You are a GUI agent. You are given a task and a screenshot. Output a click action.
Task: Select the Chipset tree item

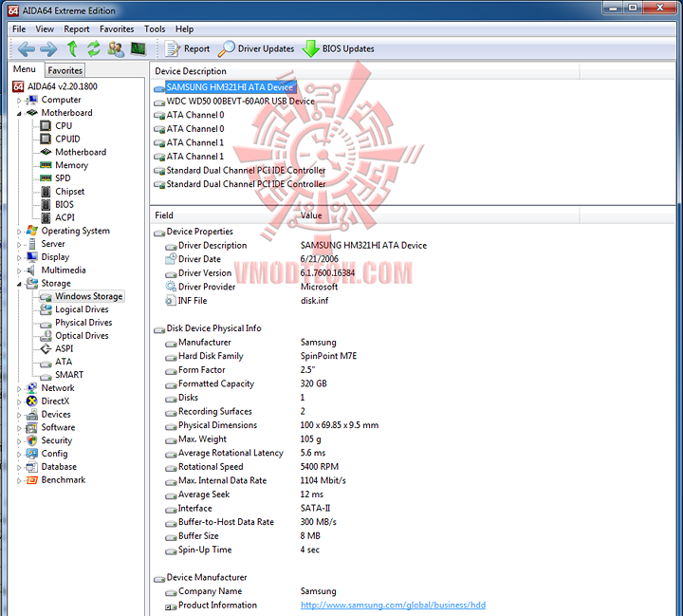pos(69,192)
